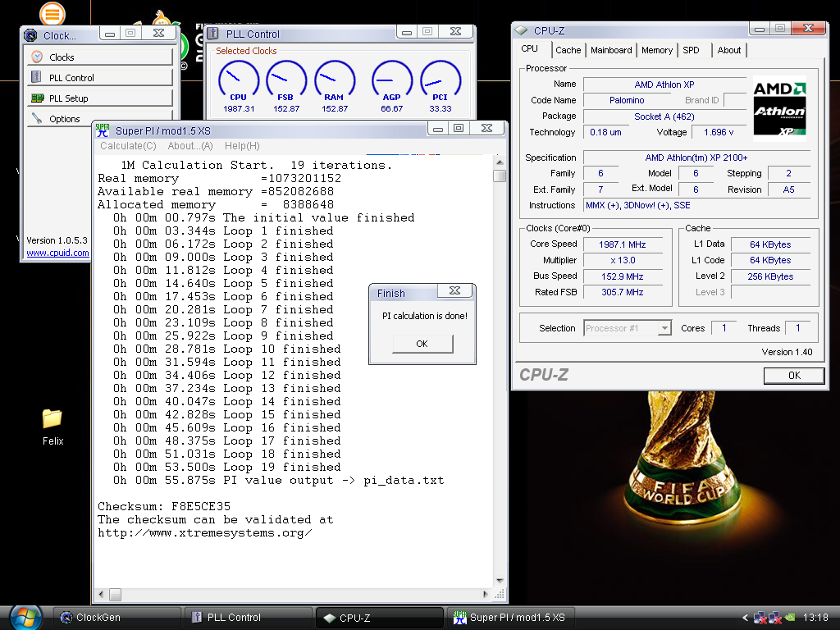
Task: Switch to the SPD tab in CPU-Z
Action: click(691, 50)
